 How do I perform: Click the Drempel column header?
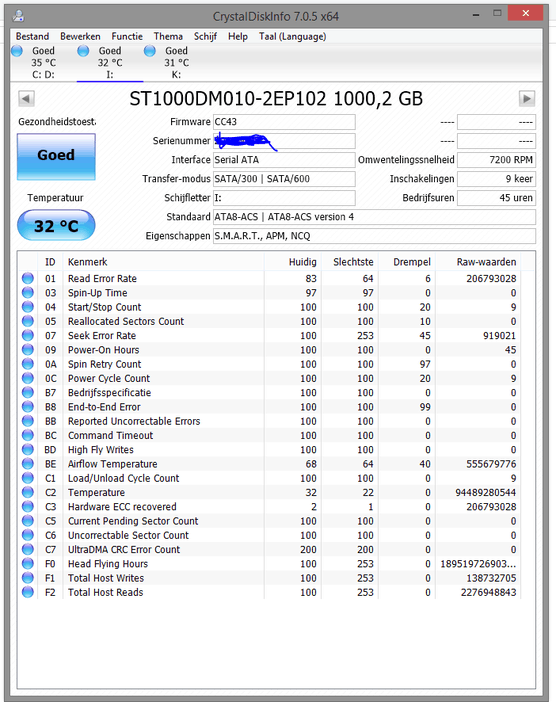407,262
